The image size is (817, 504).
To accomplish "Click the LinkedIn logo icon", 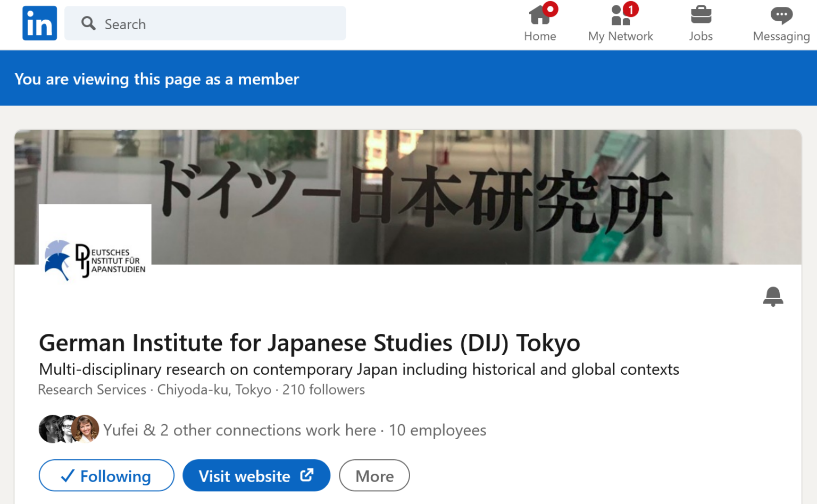I will point(39,23).
